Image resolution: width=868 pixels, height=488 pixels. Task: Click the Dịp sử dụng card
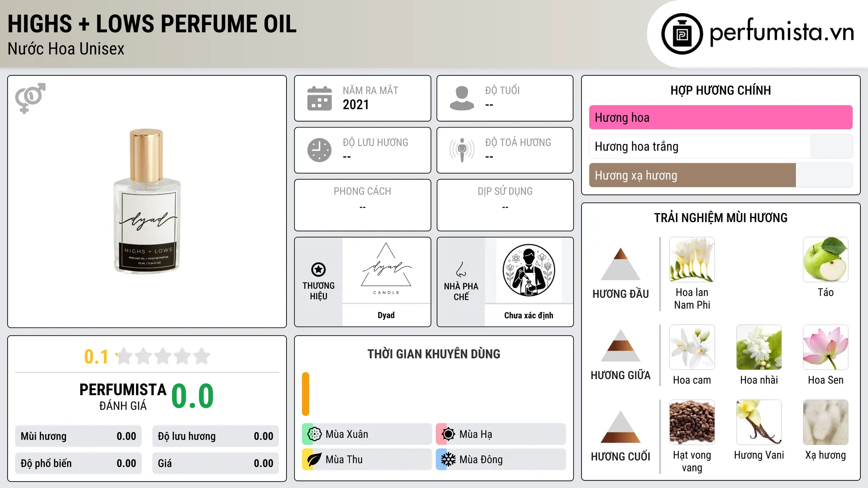[x=505, y=205]
